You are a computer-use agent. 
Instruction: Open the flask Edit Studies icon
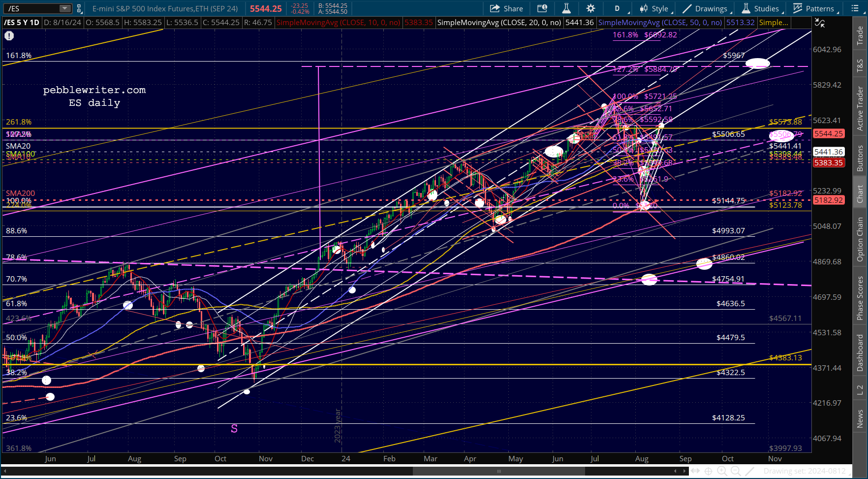tap(566, 8)
